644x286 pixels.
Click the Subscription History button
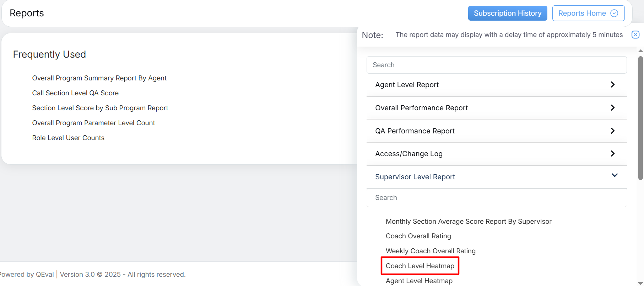507,13
